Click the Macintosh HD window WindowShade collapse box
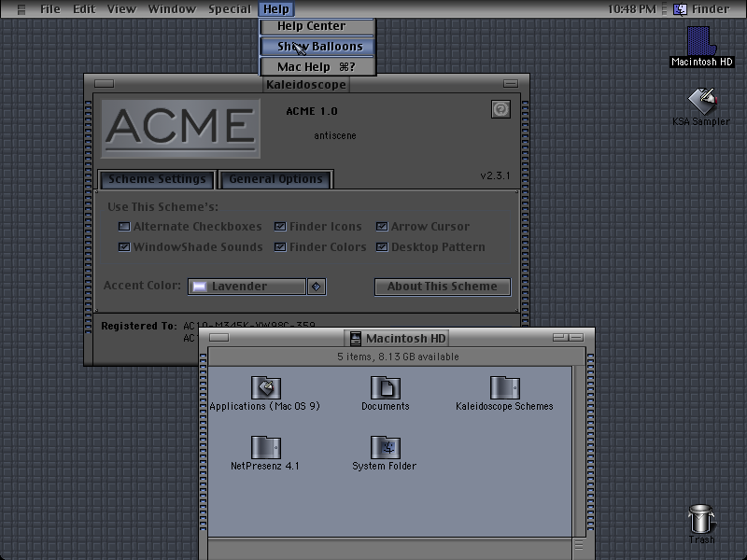 click(x=576, y=337)
